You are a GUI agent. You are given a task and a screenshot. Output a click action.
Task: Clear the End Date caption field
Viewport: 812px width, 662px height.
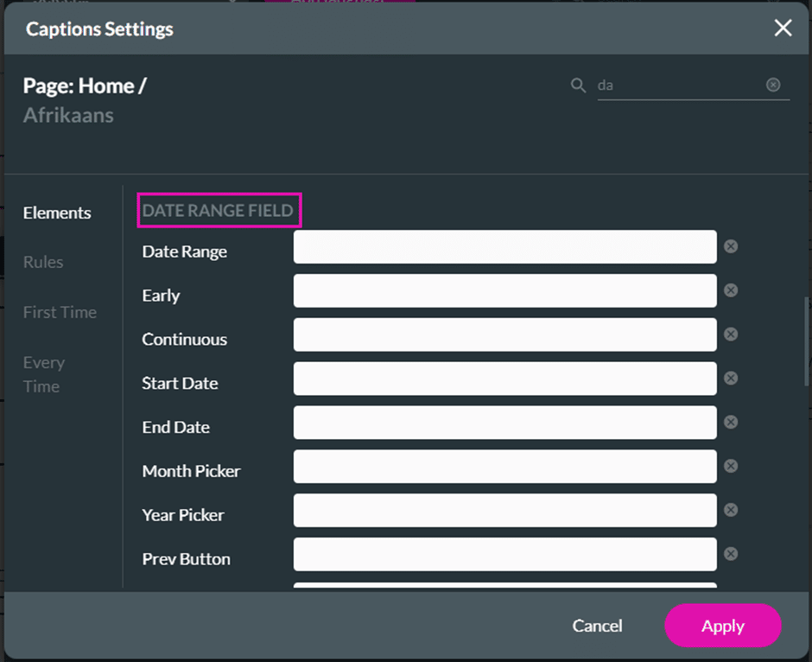point(731,422)
